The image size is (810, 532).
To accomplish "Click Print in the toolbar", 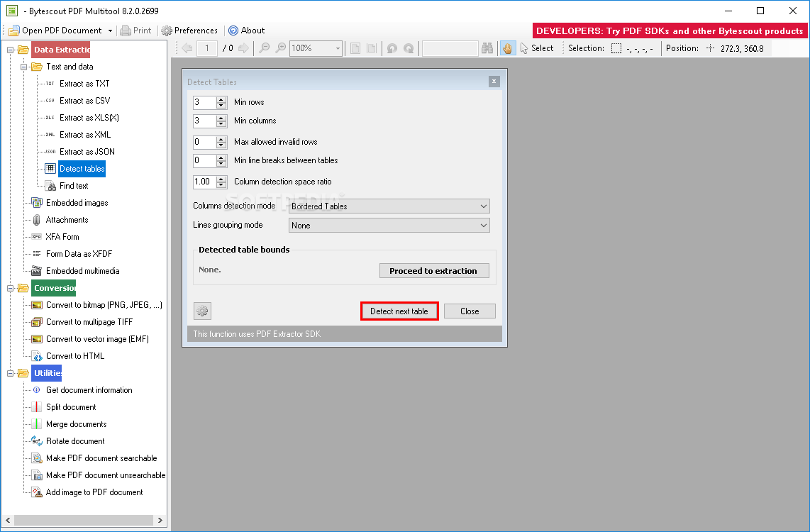I will pos(136,31).
